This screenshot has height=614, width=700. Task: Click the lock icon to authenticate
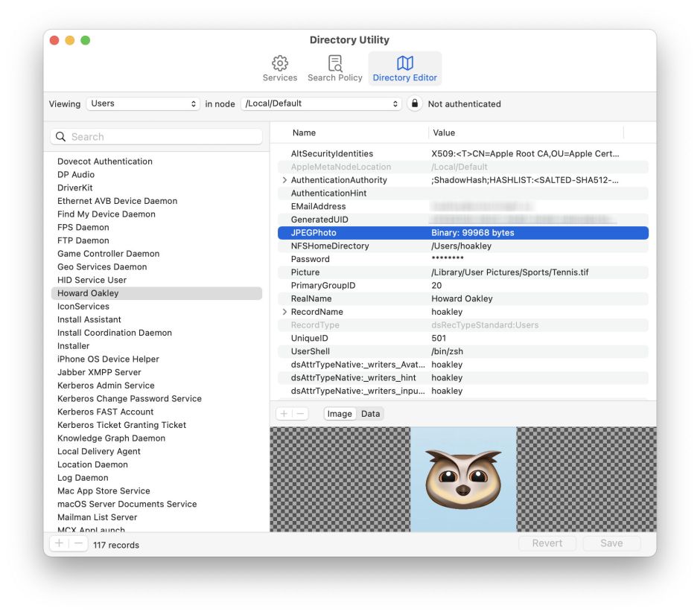[x=414, y=104]
